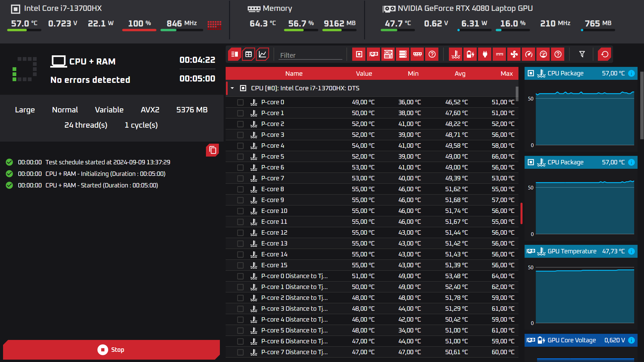Click the elapsed time 00:04:22
The height and width of the screenshot is (362, 644).
(197, 60)
